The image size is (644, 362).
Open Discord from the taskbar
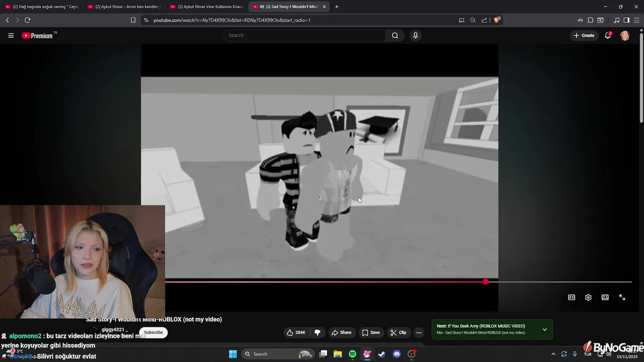(x=396, y=354)
